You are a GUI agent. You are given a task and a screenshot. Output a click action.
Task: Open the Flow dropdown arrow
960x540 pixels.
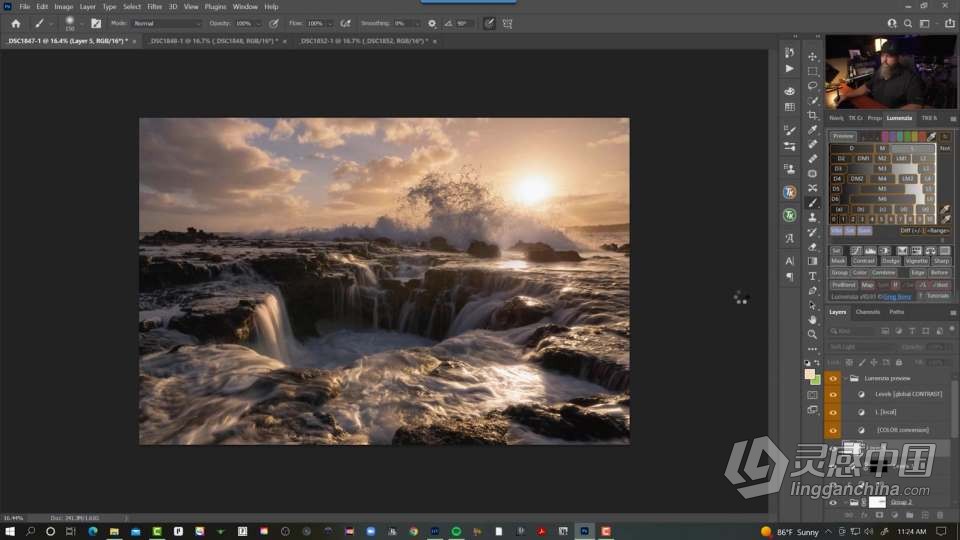[330, 24]
